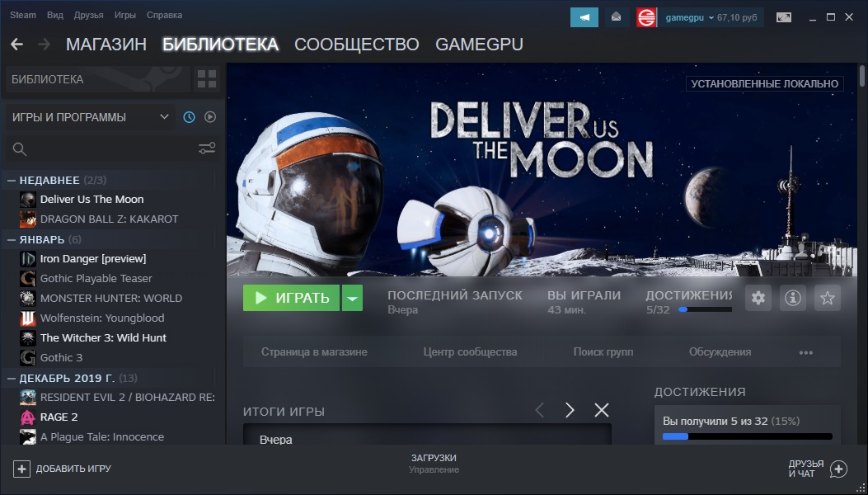Open dropdown arrow next to ИГРАТЬ
Screen dimensions: 868x495
(x=352, y=298)
